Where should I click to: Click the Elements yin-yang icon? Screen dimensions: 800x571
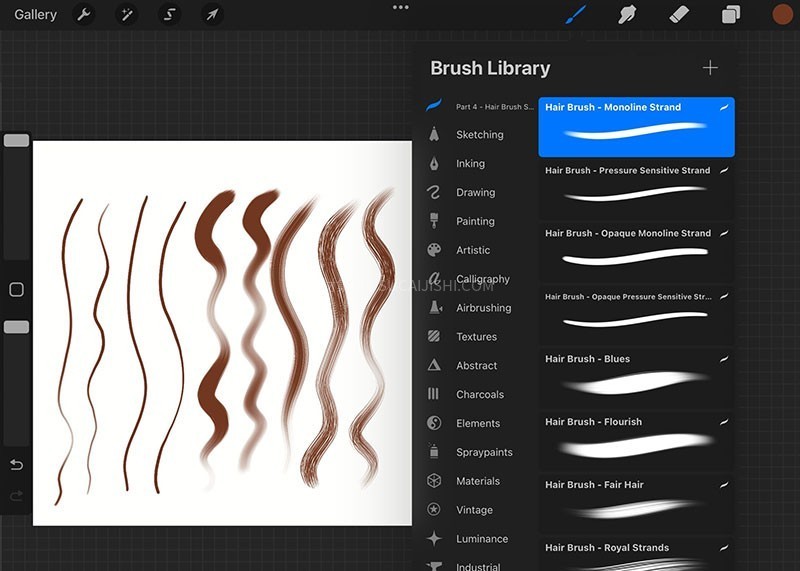tap(434, 423)
